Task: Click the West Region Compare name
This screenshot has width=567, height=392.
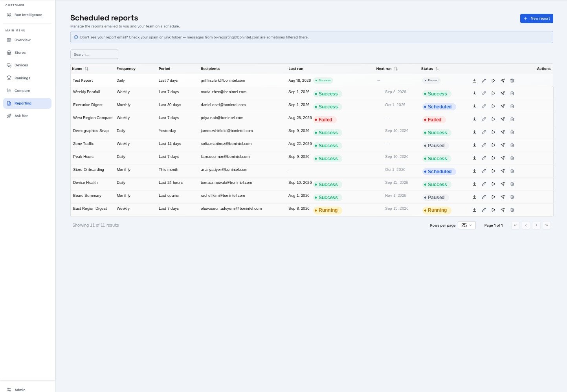Action: (93, 118)
